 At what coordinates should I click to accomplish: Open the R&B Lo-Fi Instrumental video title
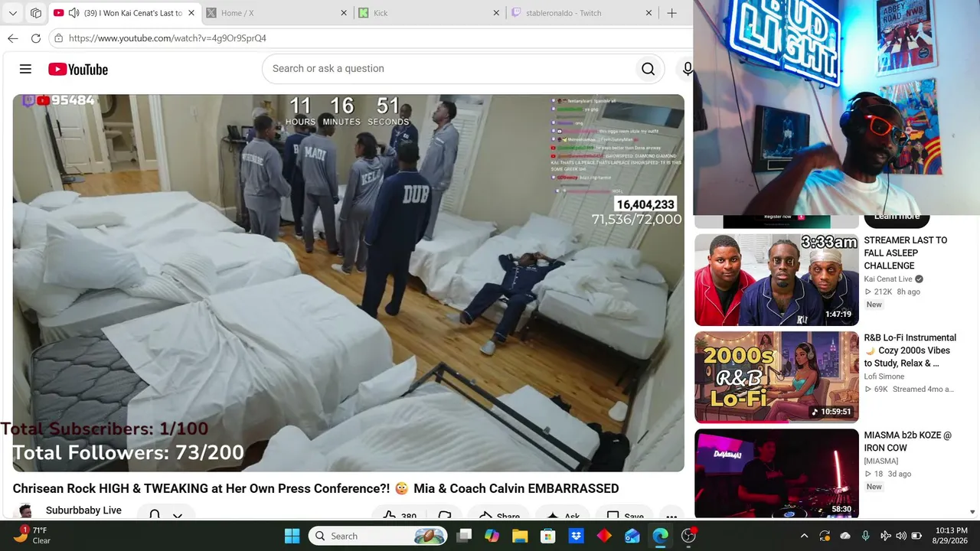pyautogui.click(x=910, y=350)
